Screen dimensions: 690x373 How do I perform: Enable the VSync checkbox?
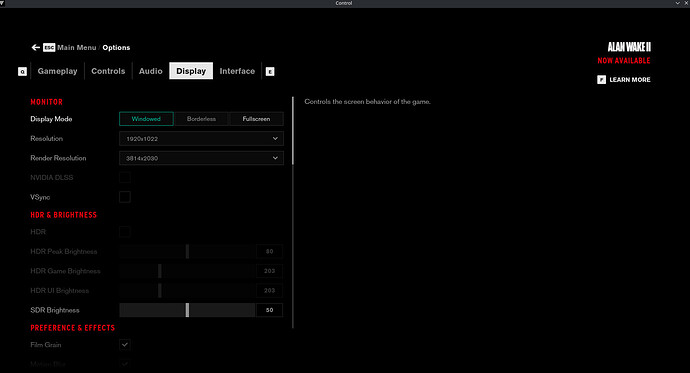125,197
